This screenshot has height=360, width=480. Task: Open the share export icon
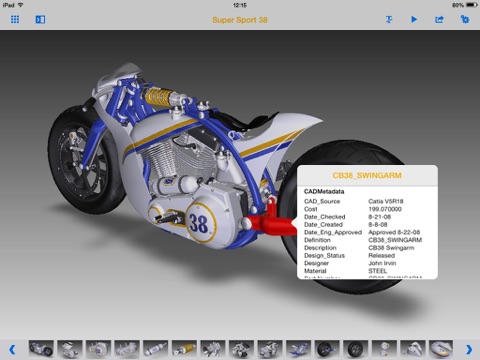(x=439, y=19)
